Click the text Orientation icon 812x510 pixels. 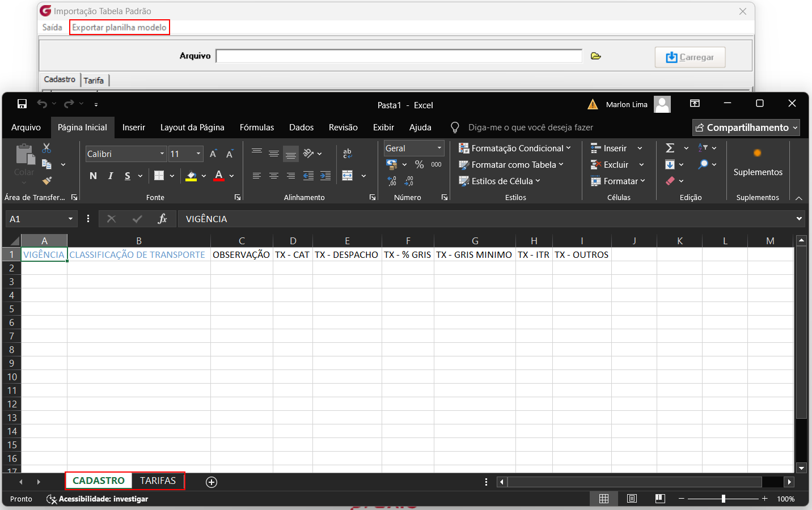(x=308, y=154)
